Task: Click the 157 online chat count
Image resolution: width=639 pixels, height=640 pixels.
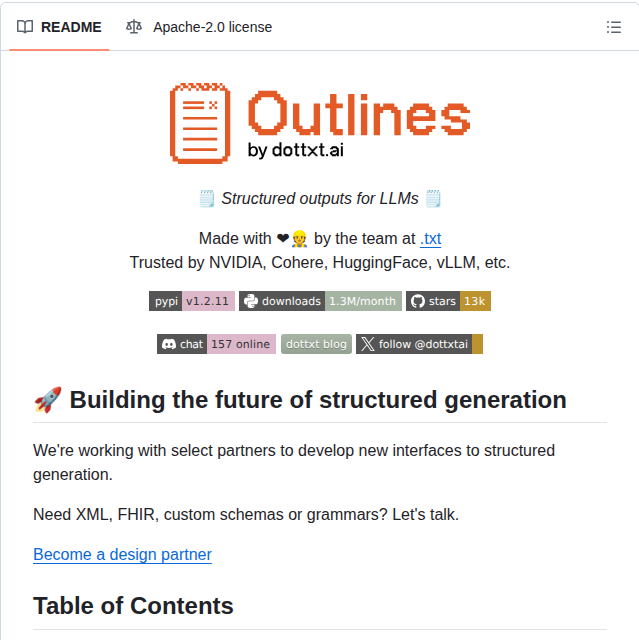Action: pyautogui.click(x=240, y=344)
